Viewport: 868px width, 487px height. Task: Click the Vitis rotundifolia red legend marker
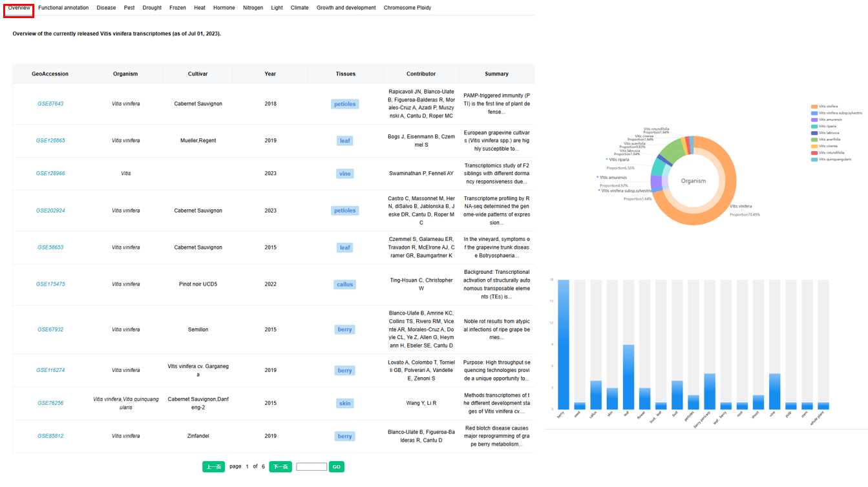coord(814,152)
